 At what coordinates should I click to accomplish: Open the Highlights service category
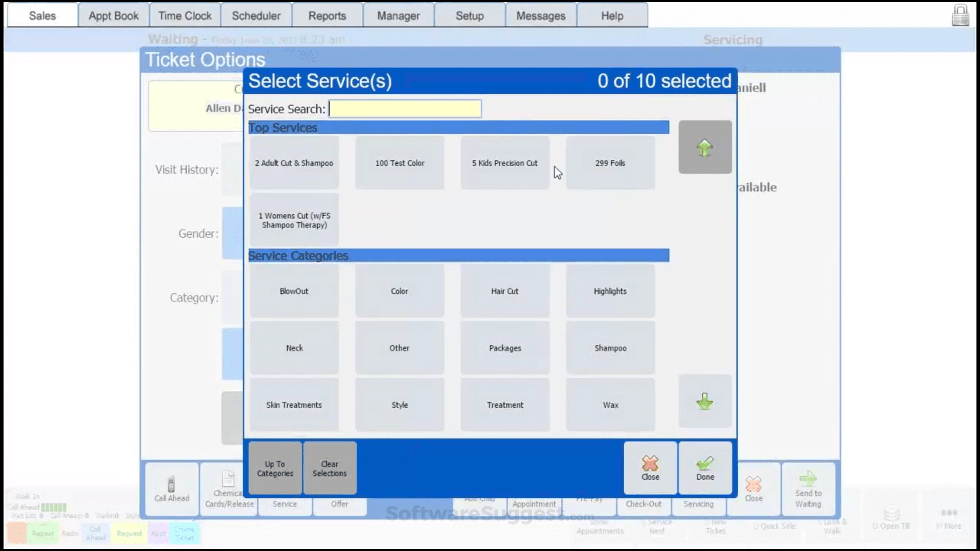coord(610,291)
